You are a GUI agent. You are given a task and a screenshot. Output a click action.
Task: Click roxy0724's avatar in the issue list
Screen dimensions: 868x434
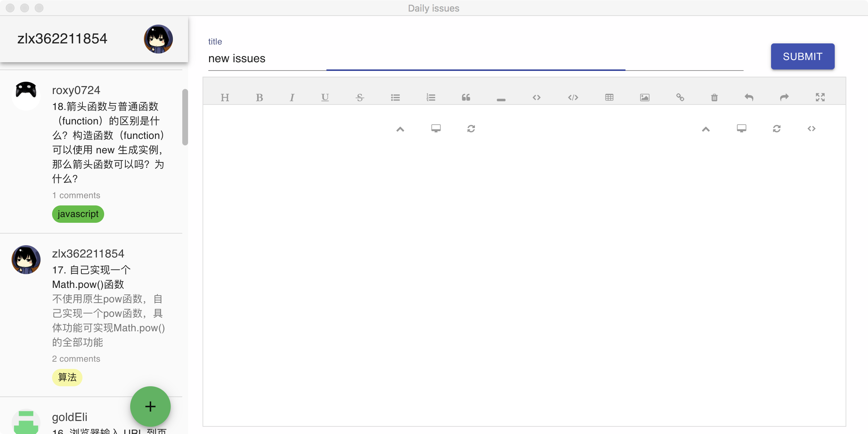click(x=26, y=96)
